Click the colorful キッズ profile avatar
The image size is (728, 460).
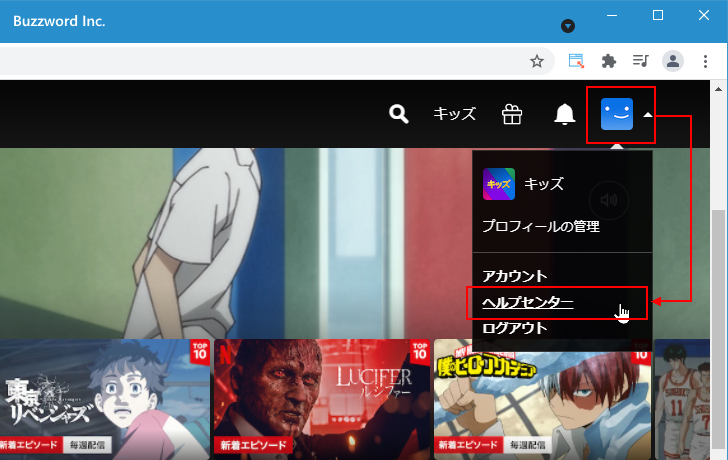tap(499, 184)
